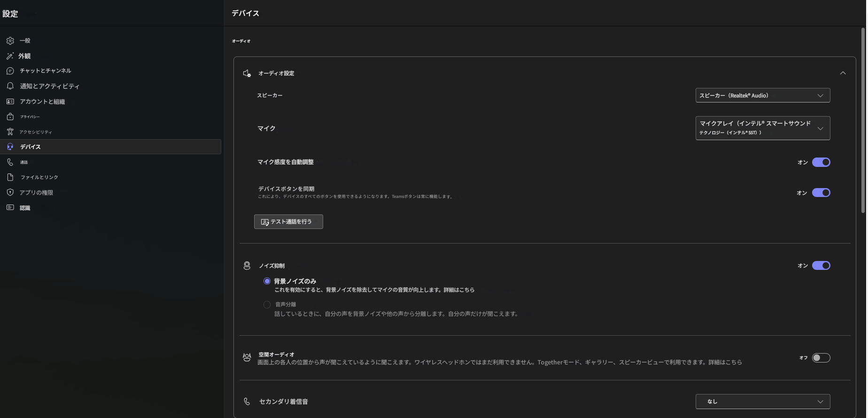
Task: Click the shield icon for アプリの権限
Action: [10, 192]
